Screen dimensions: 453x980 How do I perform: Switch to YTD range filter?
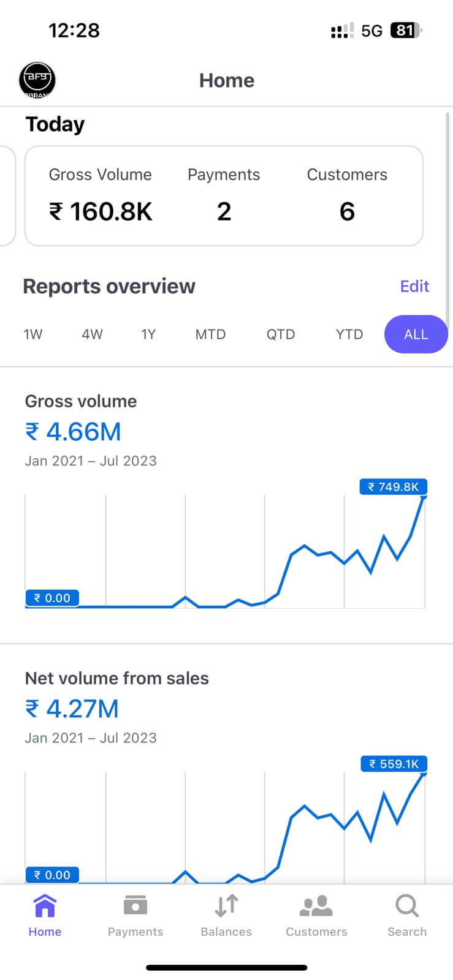349,334
